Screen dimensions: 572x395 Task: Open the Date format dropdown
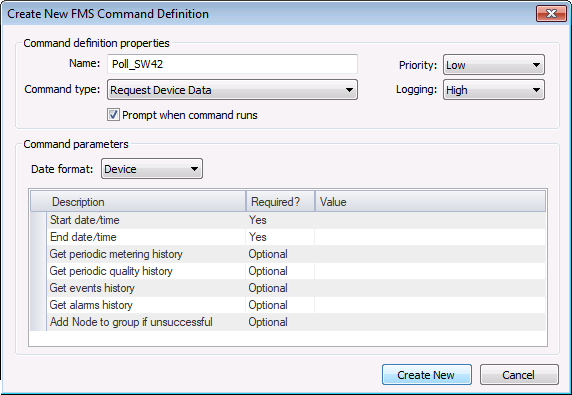[152, 169]
